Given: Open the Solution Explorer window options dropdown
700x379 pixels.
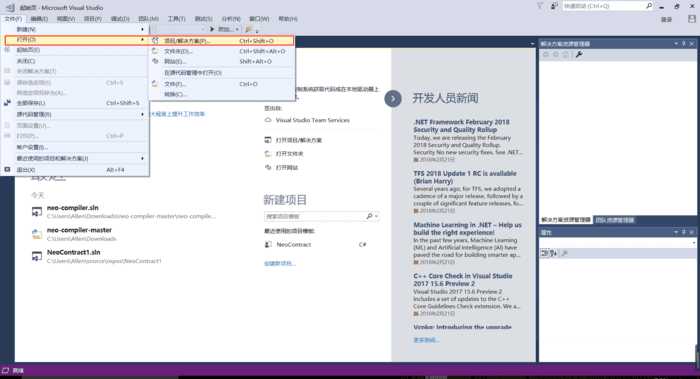Looking at the screenshot, I should (676, 44).
